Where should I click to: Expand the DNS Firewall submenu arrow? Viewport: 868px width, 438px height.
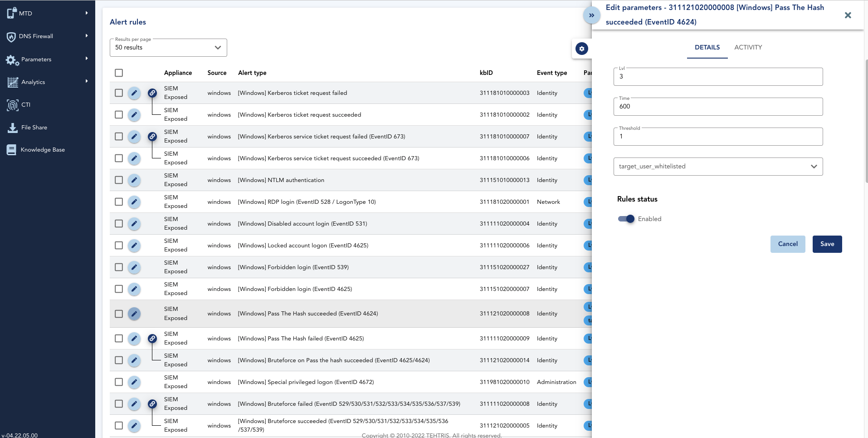87,36
